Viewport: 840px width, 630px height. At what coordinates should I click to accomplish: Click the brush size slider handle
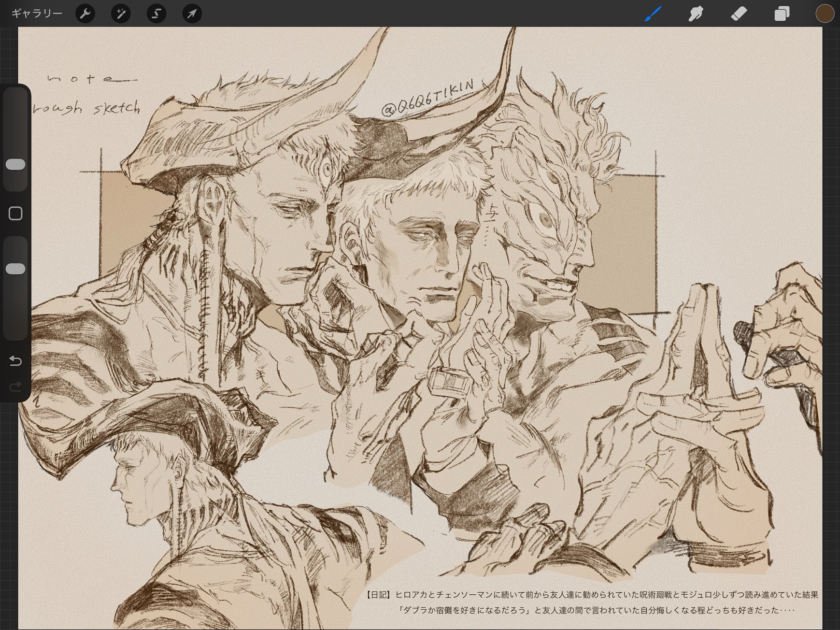(x=15, y=164)
